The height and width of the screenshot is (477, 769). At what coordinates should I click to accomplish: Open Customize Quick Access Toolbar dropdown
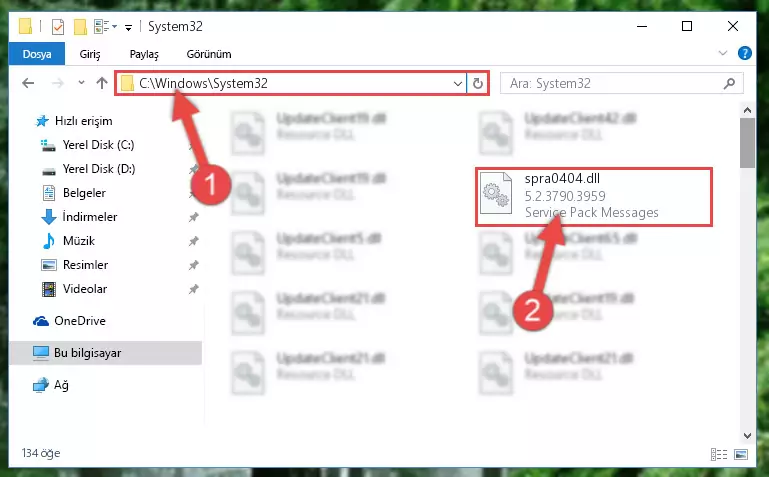click(128, 27)
